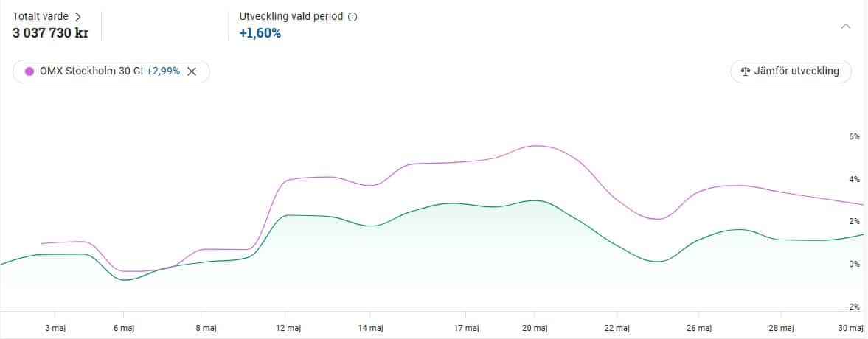Screen dimensions: 868x339
Task: Click the 3 037 730 kr total value
Action: click(50, 33)
